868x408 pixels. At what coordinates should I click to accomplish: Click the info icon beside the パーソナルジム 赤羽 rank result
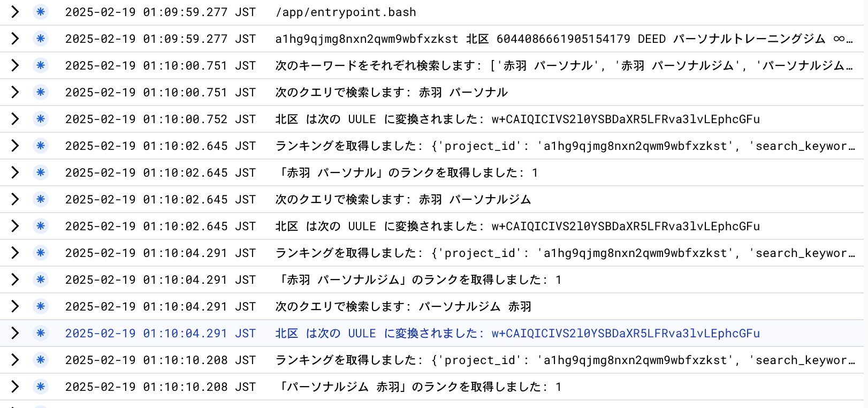point(40,387)
